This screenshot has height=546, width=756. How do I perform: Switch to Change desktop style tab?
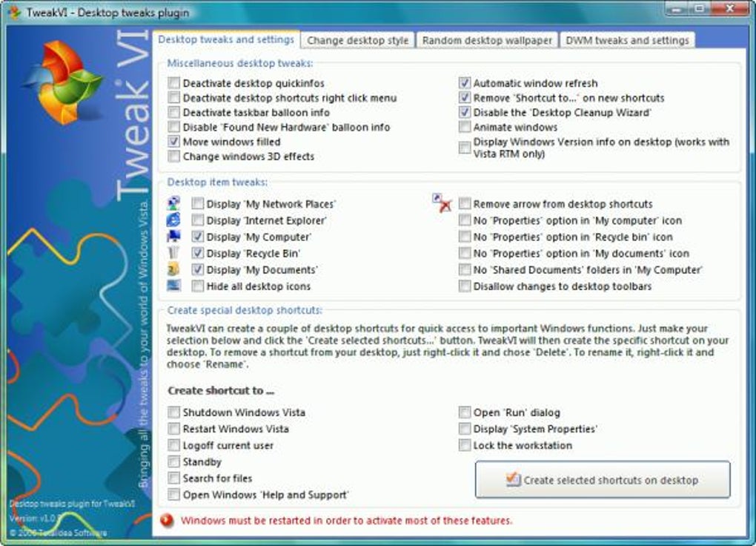pos(357,41)
